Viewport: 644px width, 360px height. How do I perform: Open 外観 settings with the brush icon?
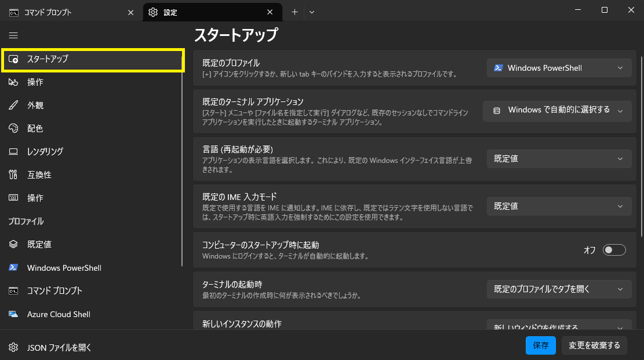[35, 106]
